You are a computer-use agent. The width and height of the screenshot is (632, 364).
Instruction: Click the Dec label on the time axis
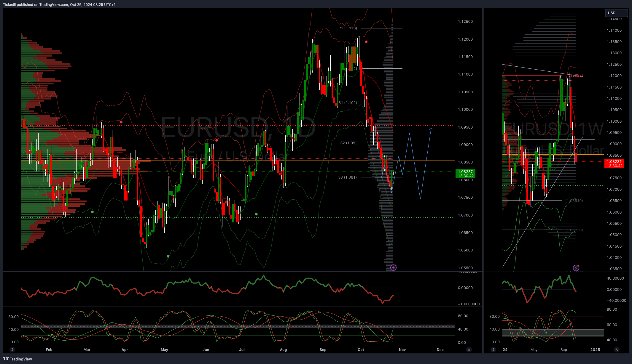[440, 350]
